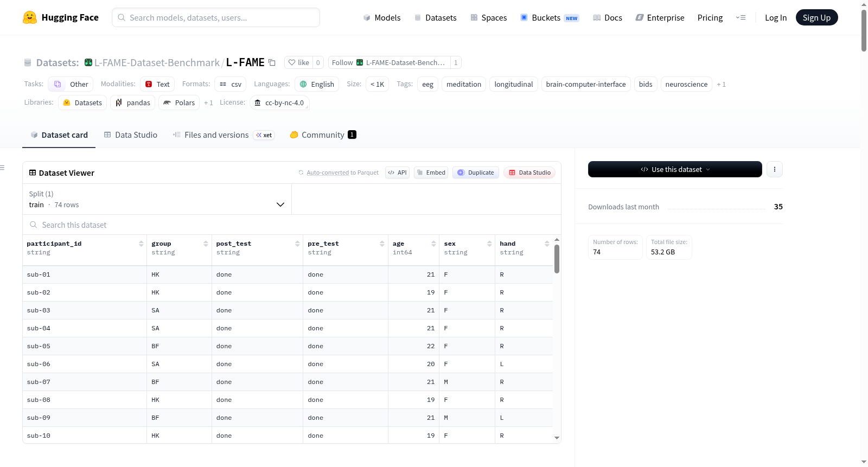Toggle the left sidebar hamburger icon
The height and width of the screenshot is (467, 868).
tap(2, 168)
